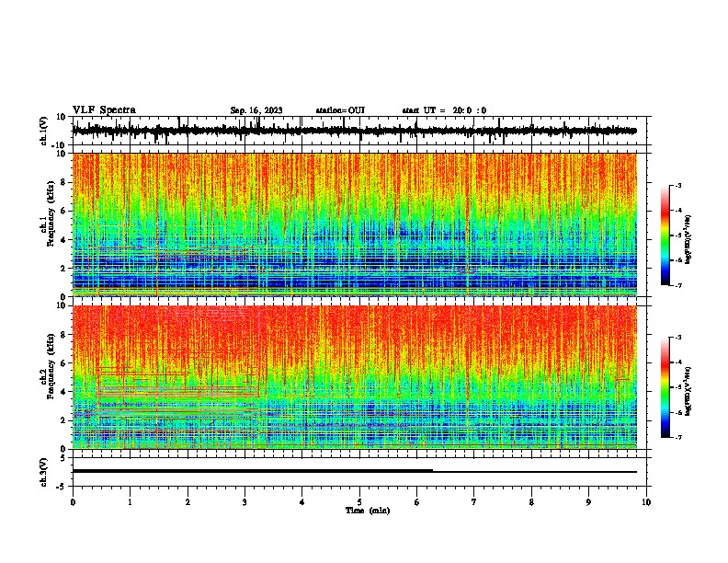Click the ch.3 voltage trace panel
This screenshot has width=728, height=563.
coord(361,472)
